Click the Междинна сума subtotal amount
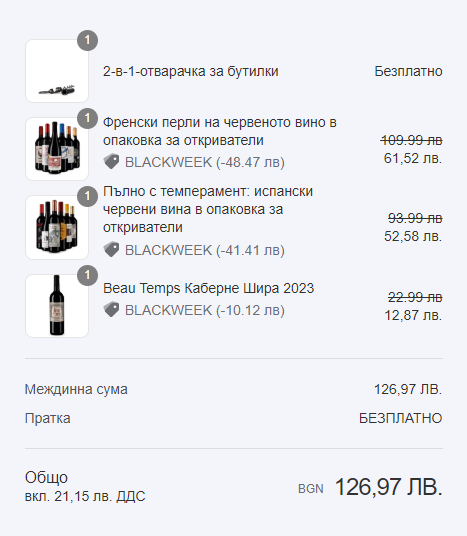This screenshot has width=467, height=536. 408,389
